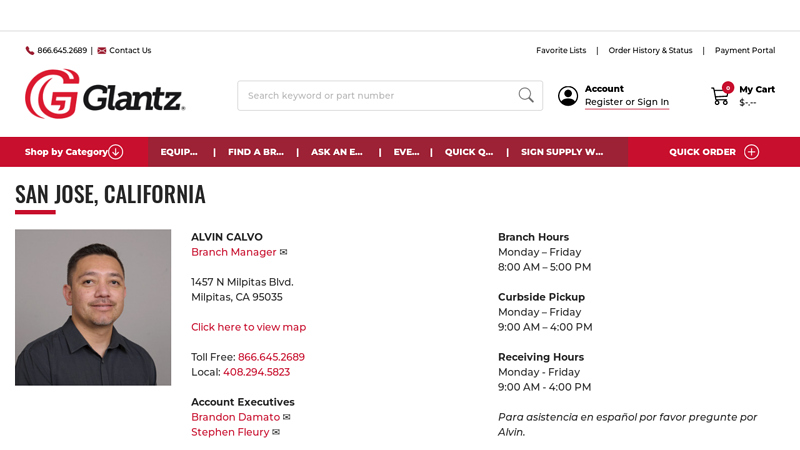Click the Branch Manager link
Image resolution: width=800 pixels, height=450 pixels.
coord(234,252)
